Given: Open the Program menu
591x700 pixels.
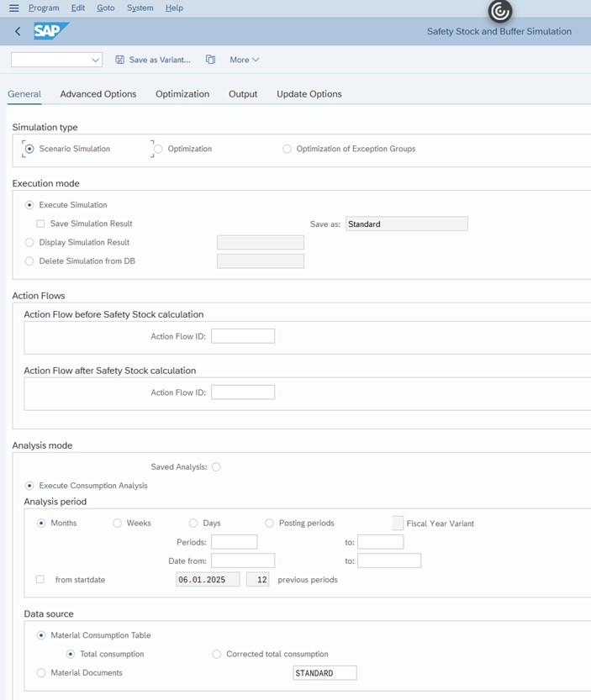Looking at the screenshot, I should click(44, 8).
